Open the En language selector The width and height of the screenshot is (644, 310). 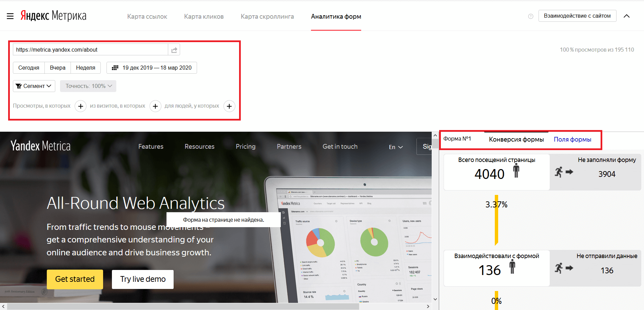click(x=395, y=147)
